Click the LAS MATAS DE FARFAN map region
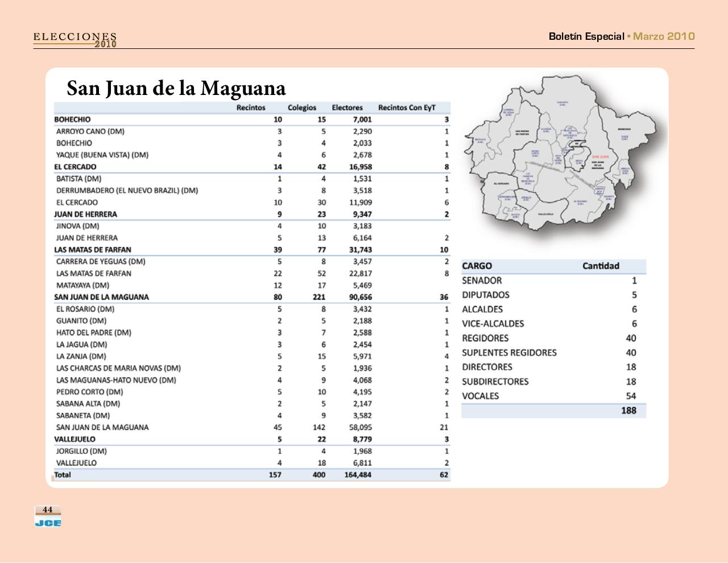728x563 pixels. pos(522,131)
